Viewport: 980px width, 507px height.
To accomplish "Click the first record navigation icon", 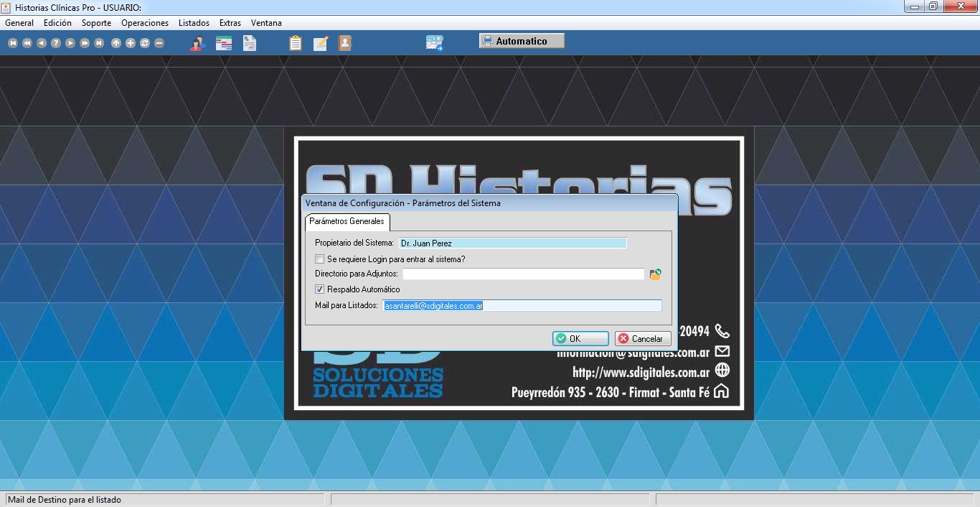I will [x=13, y=43].
